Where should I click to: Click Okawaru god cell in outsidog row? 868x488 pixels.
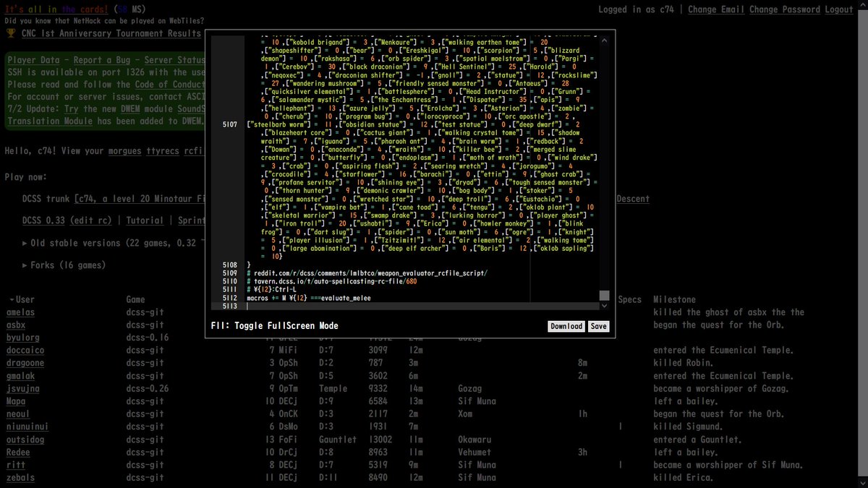pos(475,440)
